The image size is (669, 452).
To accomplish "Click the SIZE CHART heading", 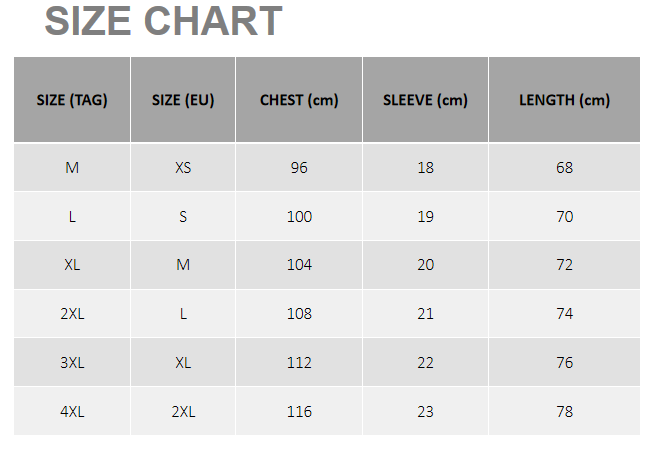I will tap(163, 22).
